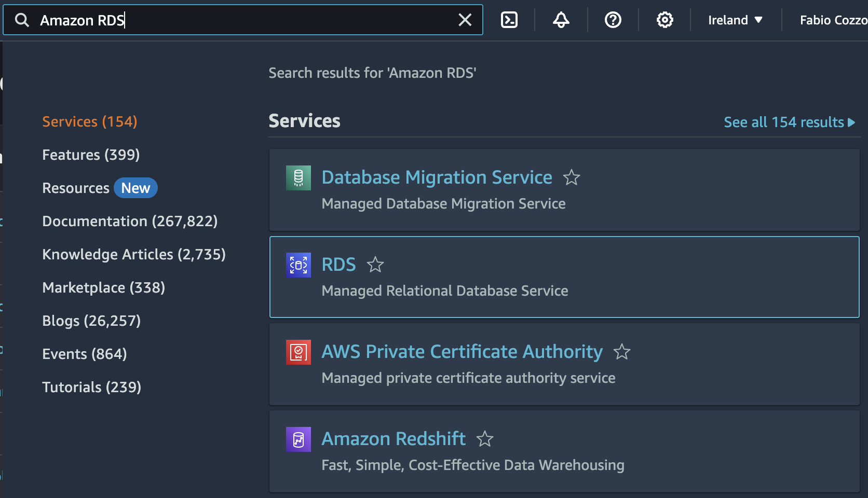
Task: Open the Amazon Redshift link
Action: 394,439
